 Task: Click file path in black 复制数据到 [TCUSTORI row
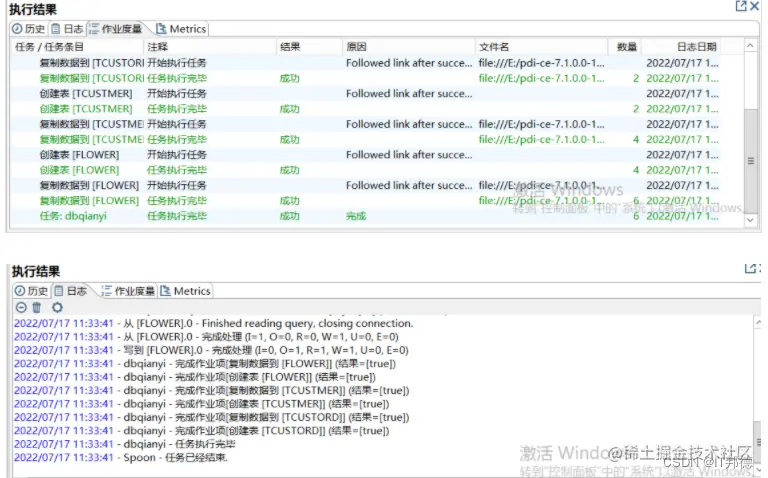(x=541, y=63)
